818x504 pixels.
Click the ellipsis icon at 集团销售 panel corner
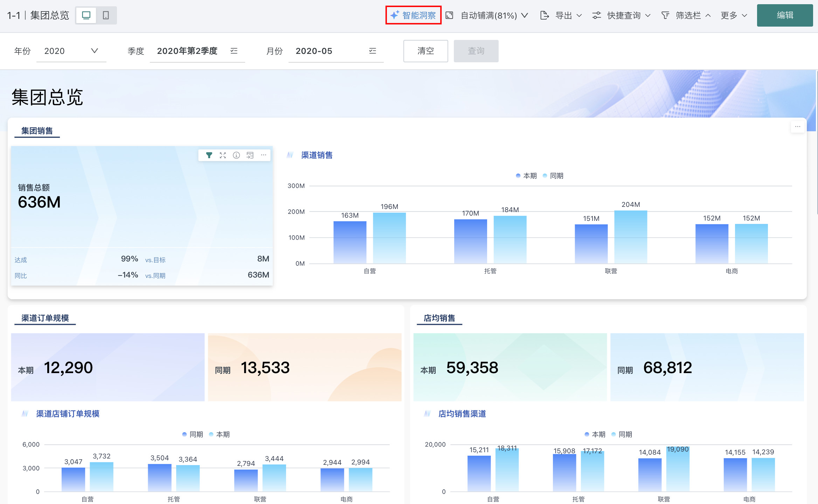(797, 127)
